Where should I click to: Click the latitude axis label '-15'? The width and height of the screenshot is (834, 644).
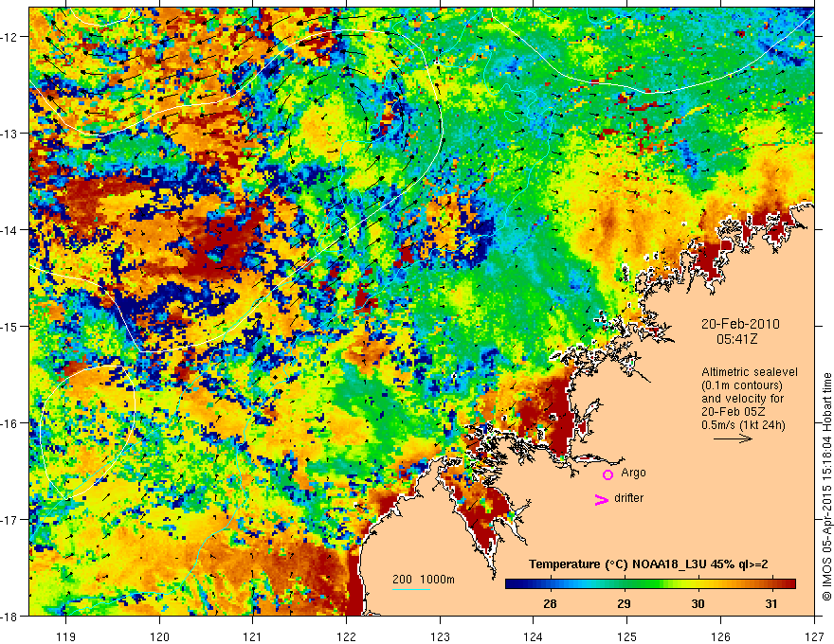point(9,326)
